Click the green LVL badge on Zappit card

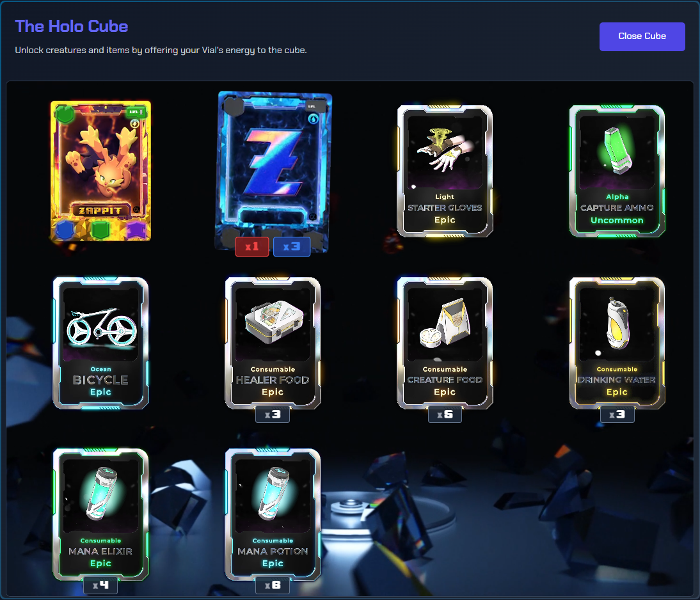click(x=136, y=112)
